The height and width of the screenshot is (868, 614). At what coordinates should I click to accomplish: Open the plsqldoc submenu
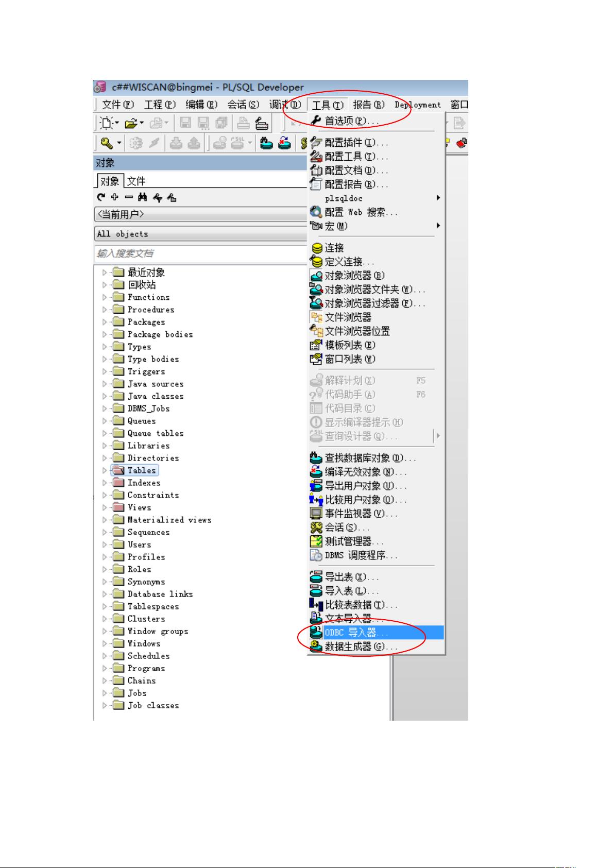(376, 198)
